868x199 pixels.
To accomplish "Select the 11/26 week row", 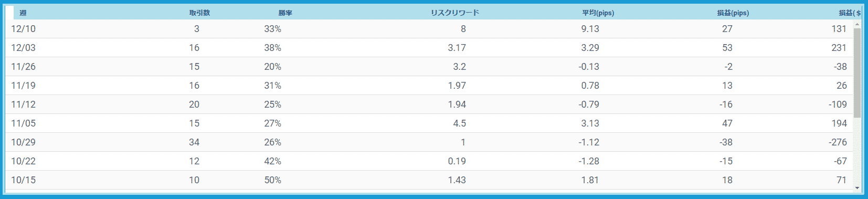I will coord(429,67).
